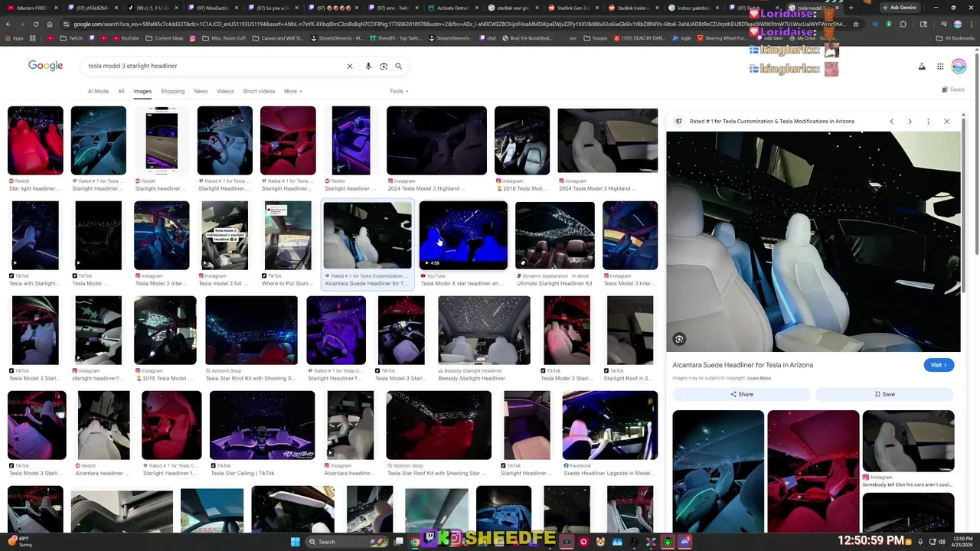The width and height of the screenshot is (980, 551).
Task: Open Ask Gemini in Chrome
Action: pos(900,8)
